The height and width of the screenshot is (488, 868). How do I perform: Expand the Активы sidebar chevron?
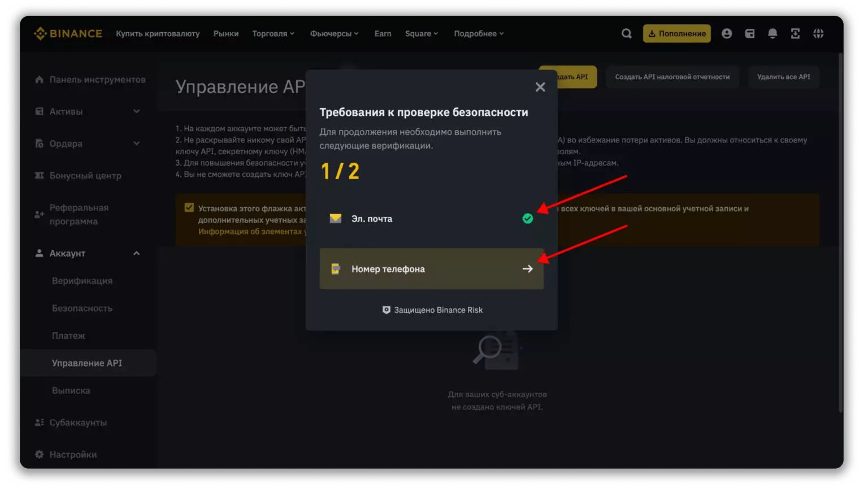[x=137, y=111]
